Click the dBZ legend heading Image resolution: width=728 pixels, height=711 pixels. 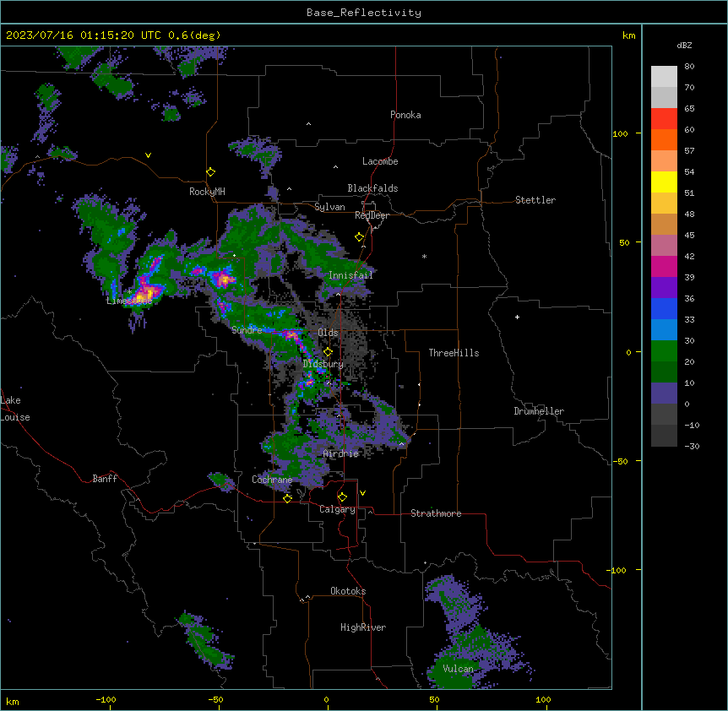pyautogui.click(x=684, y=45)
